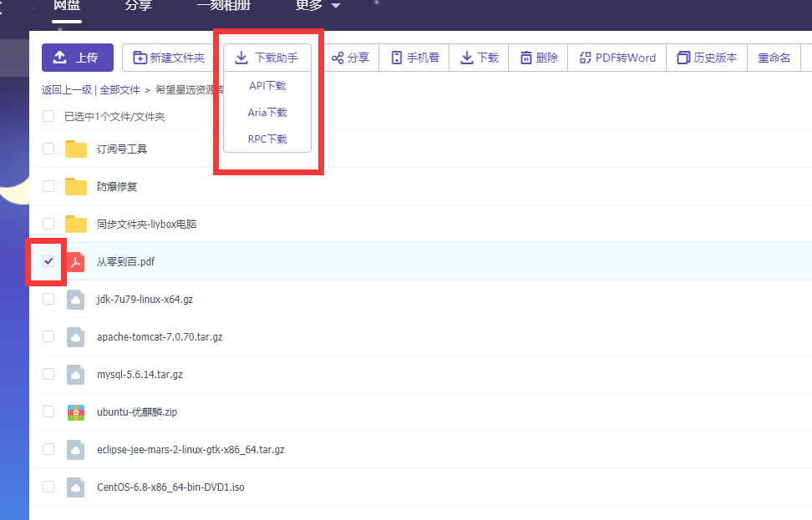Click the red PDF icon of 从零到百.pdf

[76, 262]
